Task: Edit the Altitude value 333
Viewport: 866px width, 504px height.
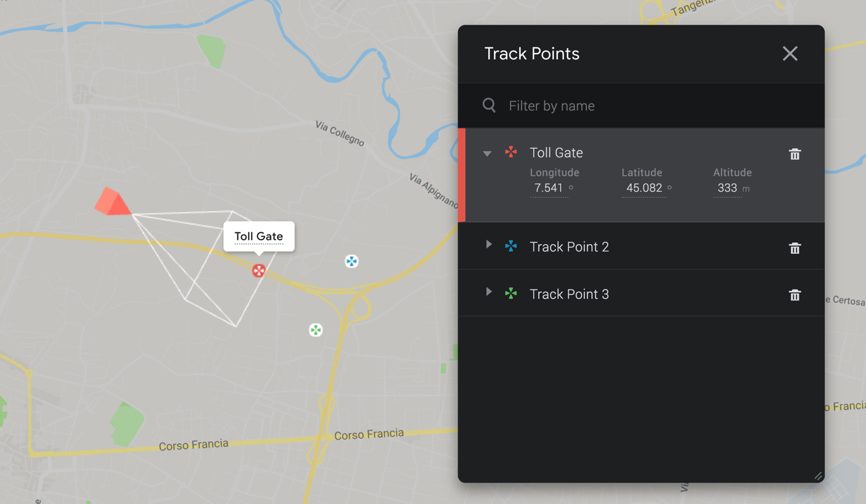Action: click(727, 188)
